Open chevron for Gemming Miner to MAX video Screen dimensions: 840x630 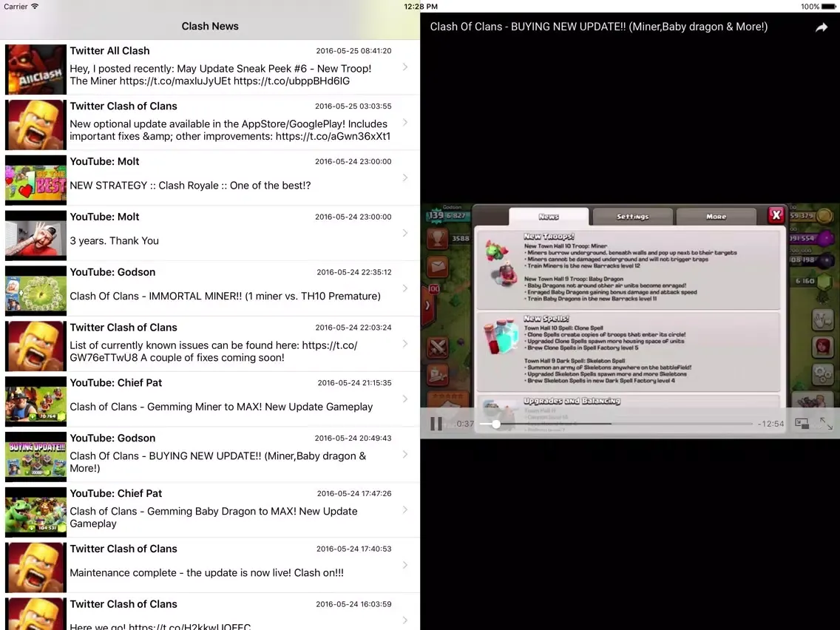pyautogui.click(x=405, y=399)
